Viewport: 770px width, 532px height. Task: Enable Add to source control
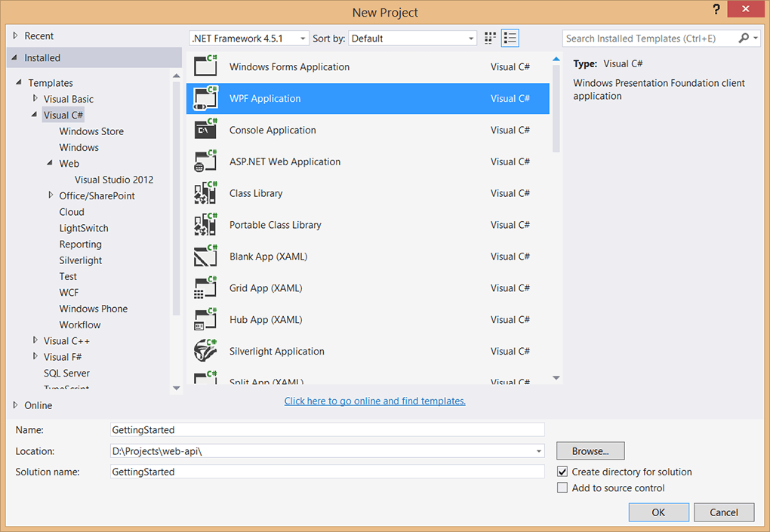point(562,487)
